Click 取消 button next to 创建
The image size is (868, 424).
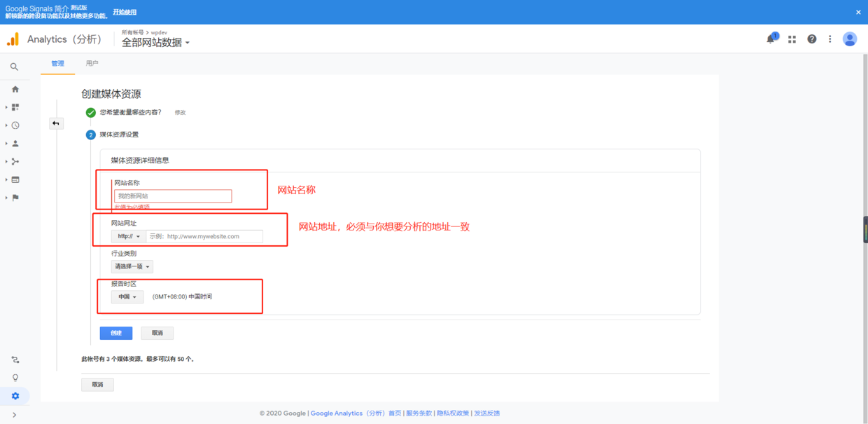click(x=157, y=333)
